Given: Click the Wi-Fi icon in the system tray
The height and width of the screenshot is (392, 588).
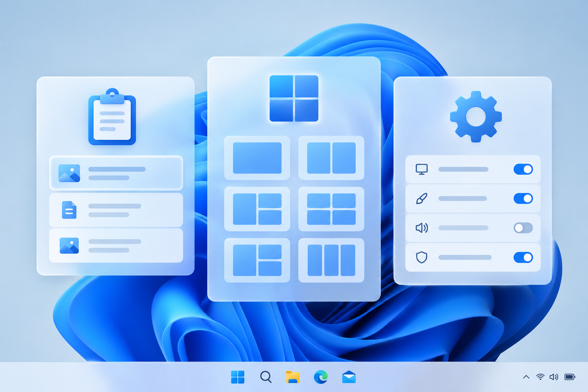Looking at the screenshot, I should coord(540,377).
